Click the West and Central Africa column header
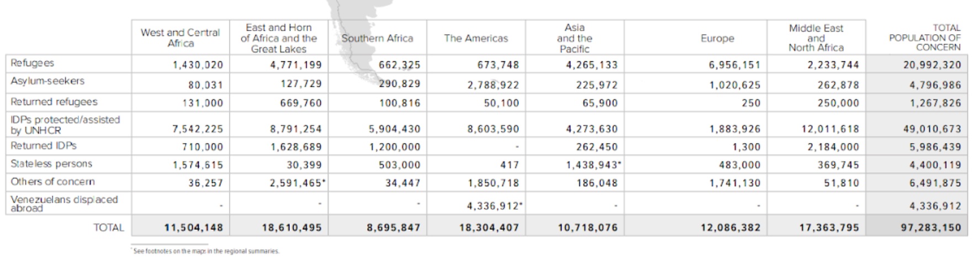980x259 pixels. point(181,38)
